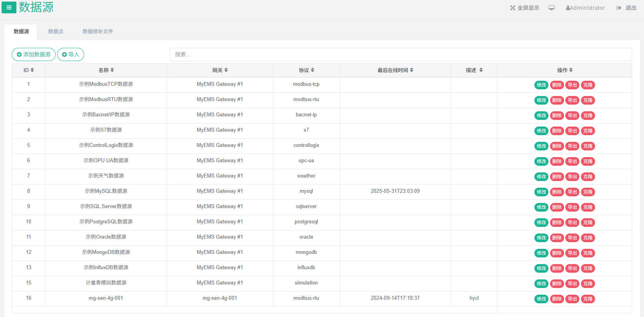The height and width of the screenshot is (317, 644).
Task: Toggle the hamburger sidebar menu button
Action: tap(9, 7)
